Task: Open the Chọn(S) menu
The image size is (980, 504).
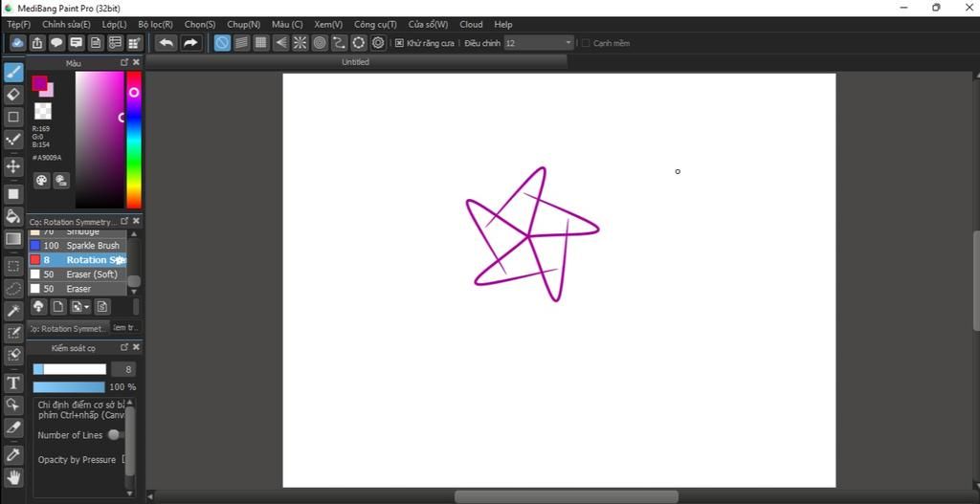Action: tap(200, 24)
